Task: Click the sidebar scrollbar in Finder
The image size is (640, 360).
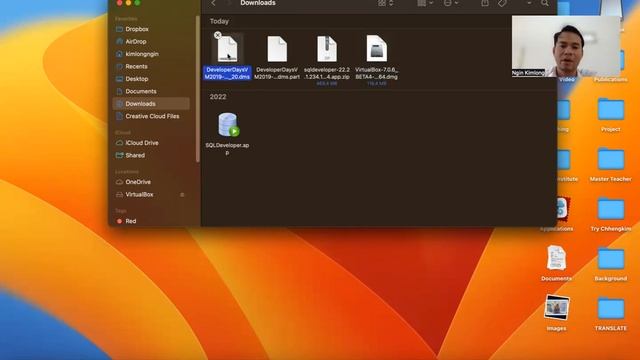Action: pos(198,89)
